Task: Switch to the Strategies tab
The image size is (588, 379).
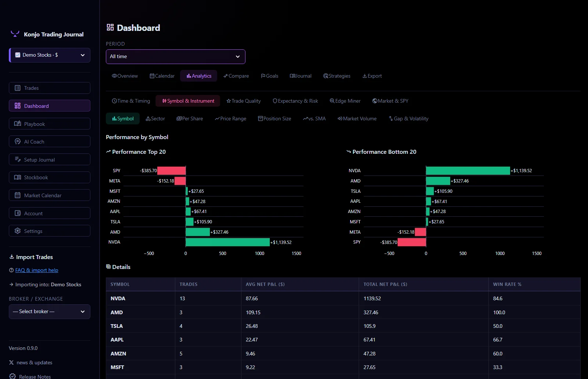Action: 337,76
